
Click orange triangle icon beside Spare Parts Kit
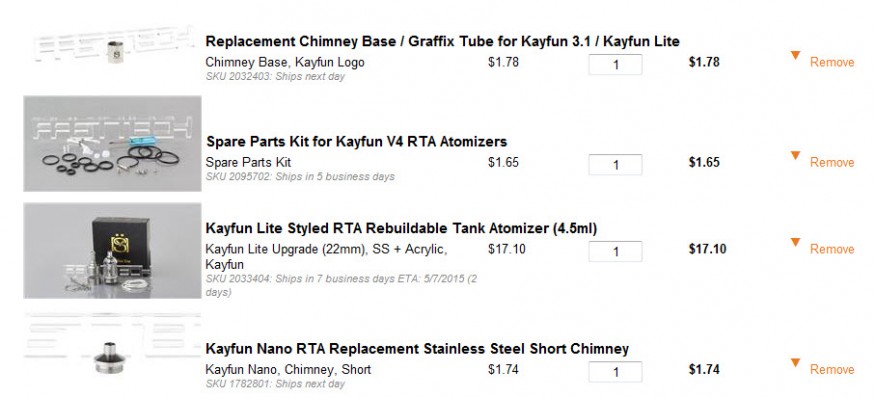pyautogui.click(x=795, y=155)
